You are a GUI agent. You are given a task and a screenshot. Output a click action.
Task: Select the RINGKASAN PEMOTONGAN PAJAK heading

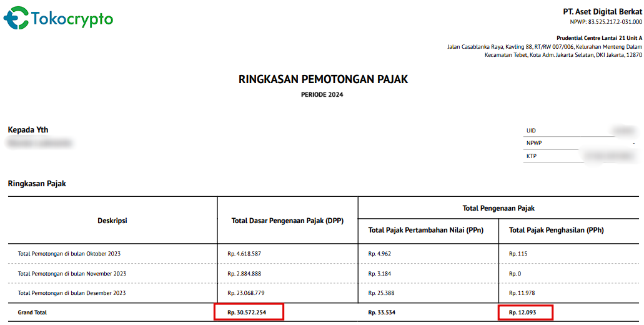point(323,79)
